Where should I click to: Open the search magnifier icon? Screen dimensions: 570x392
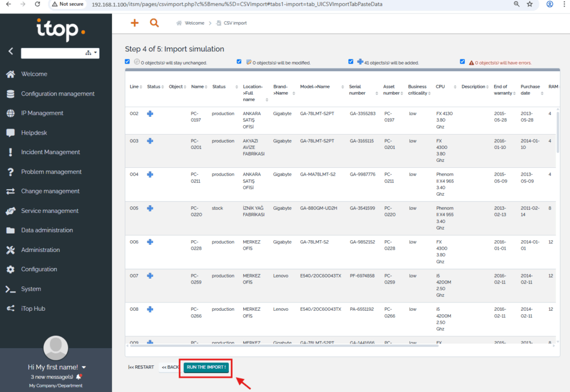(x=154, y=23)
